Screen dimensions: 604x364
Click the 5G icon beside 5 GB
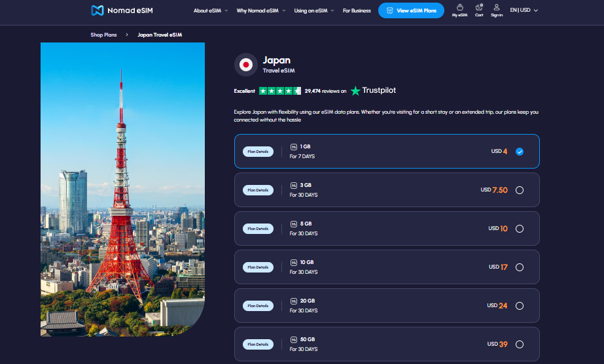294,224
